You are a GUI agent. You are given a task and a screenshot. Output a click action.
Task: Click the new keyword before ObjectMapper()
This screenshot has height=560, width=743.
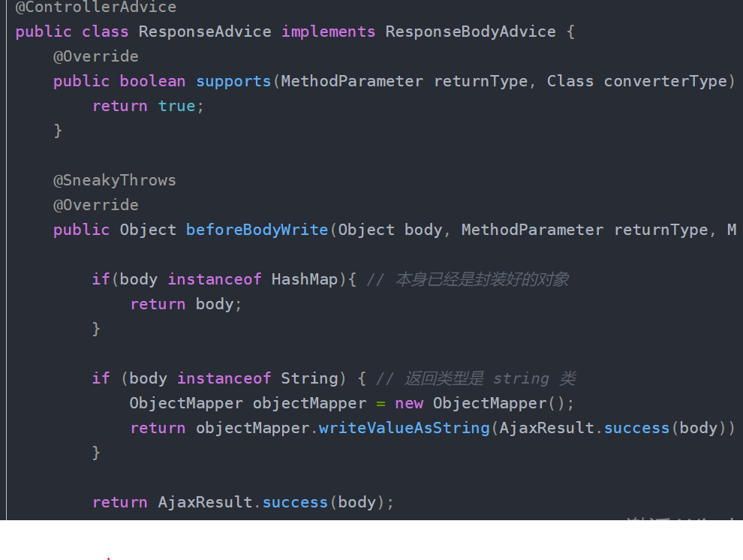[x=409, y=403]
